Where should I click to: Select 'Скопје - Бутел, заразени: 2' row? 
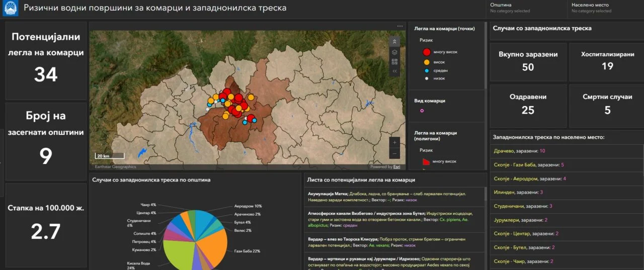(x=567, y=247)
